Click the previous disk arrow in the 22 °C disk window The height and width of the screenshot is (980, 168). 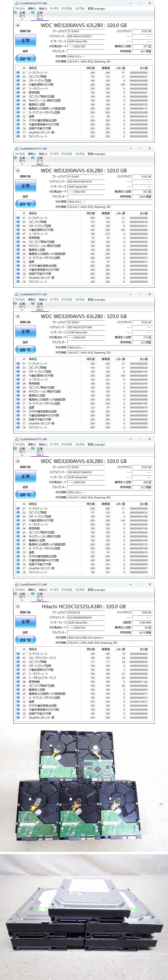coord(17,25)
